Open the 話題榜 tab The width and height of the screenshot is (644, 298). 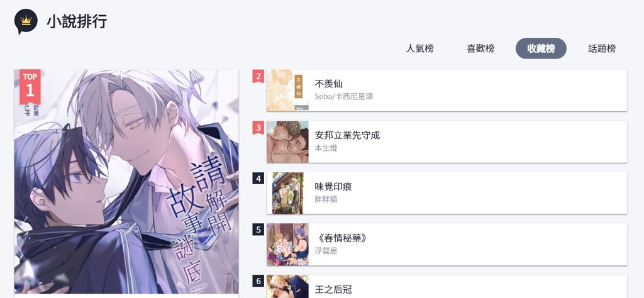coord(602,48)
